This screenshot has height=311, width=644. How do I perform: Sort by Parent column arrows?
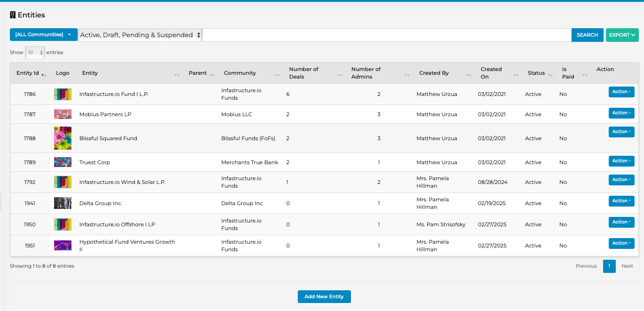(x=212, y=75)
